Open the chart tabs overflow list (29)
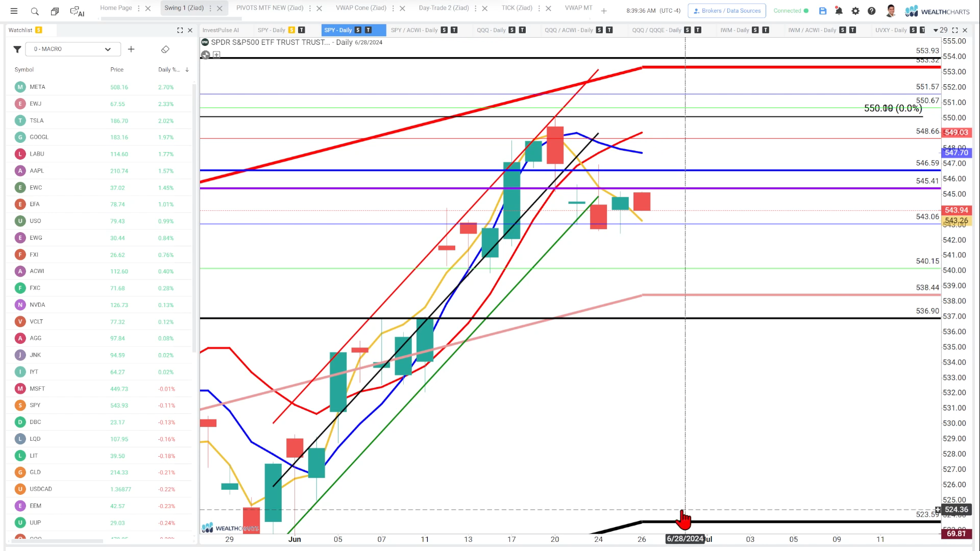The height and width of the screenshot is (551, 980). tap(940, 30)
